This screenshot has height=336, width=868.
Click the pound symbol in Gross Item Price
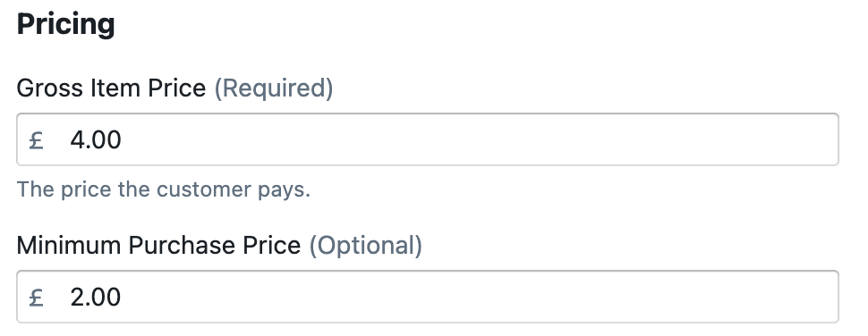(37, 139)
